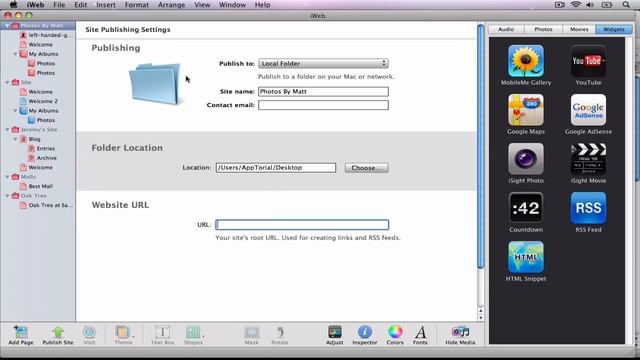
Task: Collapse the Site tree node
Action: [7, 82]
